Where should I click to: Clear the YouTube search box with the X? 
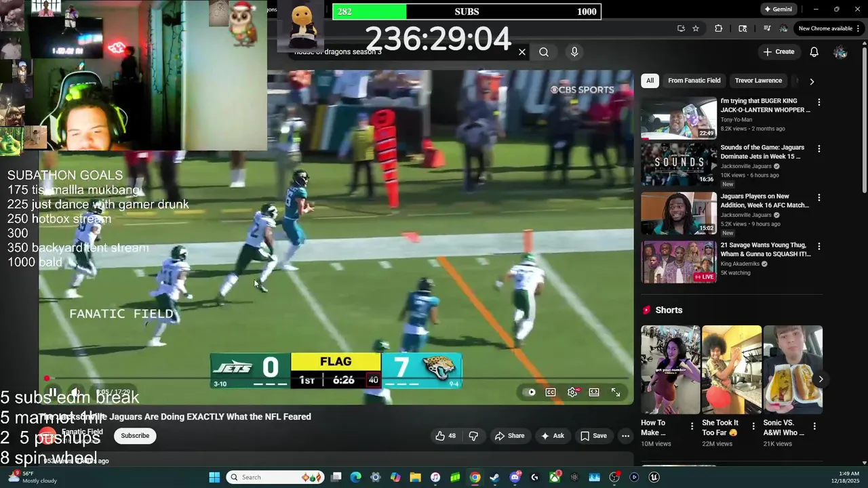[x=522, y=52]
